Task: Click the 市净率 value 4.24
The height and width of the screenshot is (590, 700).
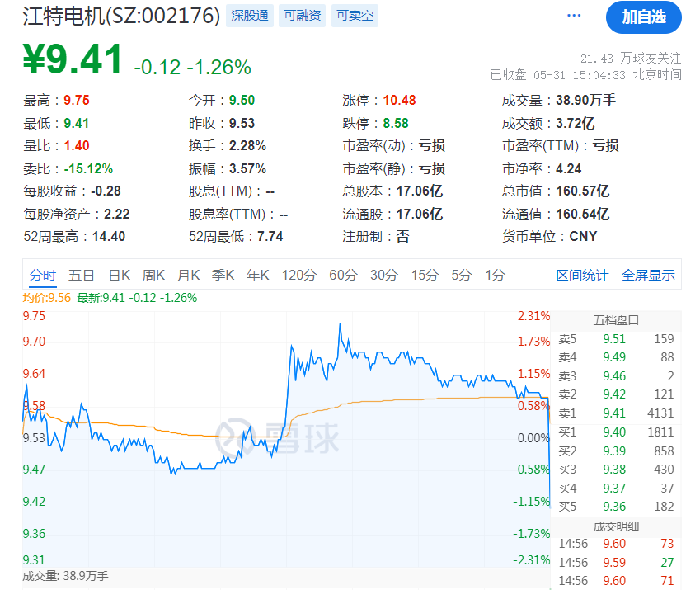Action: tap(568, 169)
